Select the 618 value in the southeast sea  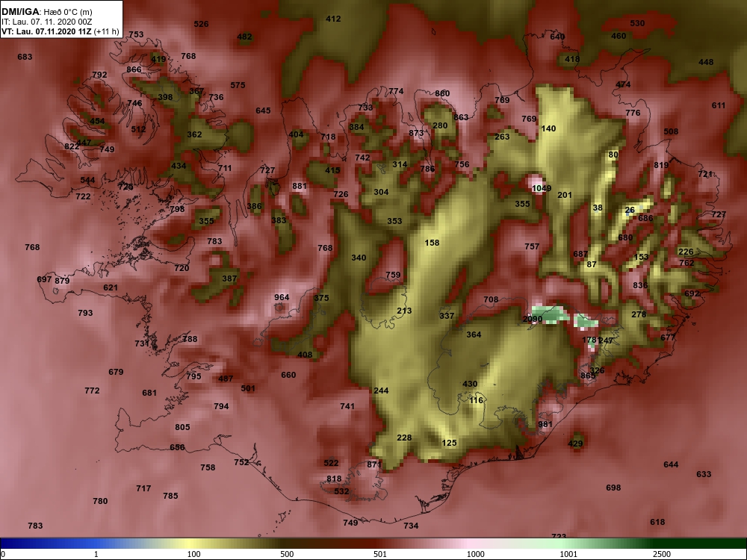tap(657, 522)
